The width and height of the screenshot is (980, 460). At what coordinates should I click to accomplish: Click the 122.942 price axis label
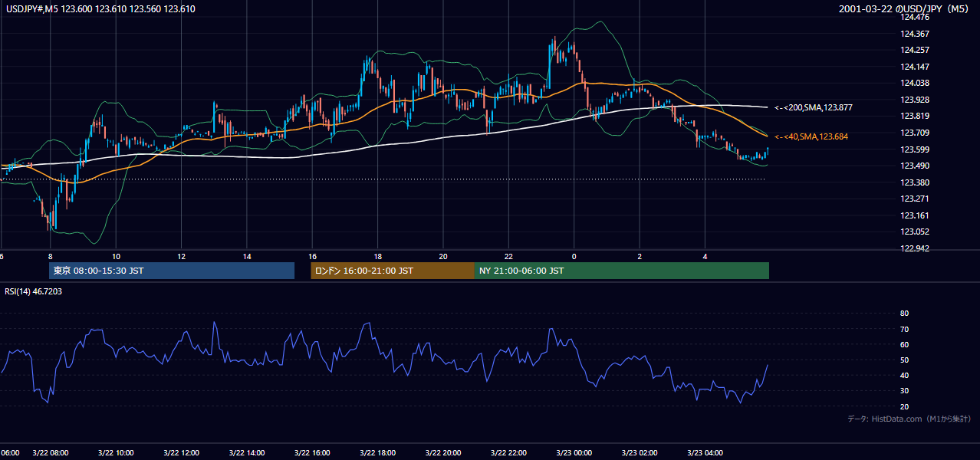(x=914, y=248)
